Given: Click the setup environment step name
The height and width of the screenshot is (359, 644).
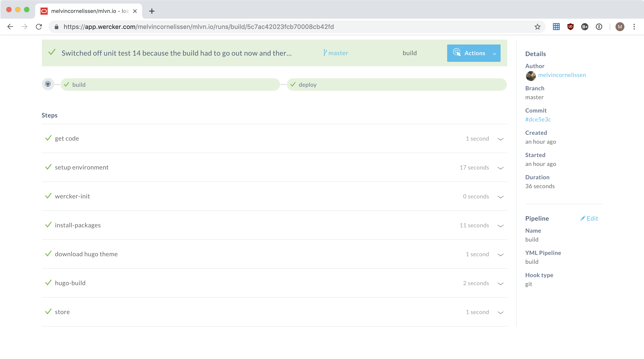Looking at the screenshot, I should [82, 167].
